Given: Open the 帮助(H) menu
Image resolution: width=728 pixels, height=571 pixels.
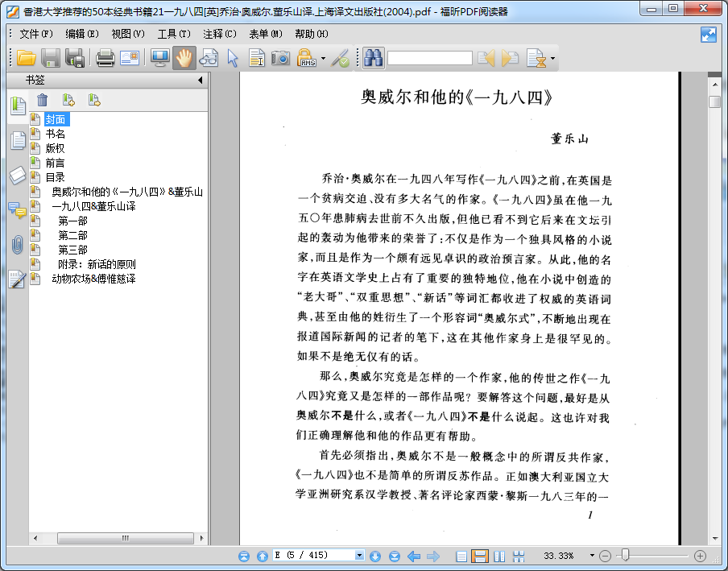Looking at the screenshot, I should [312, 34].
